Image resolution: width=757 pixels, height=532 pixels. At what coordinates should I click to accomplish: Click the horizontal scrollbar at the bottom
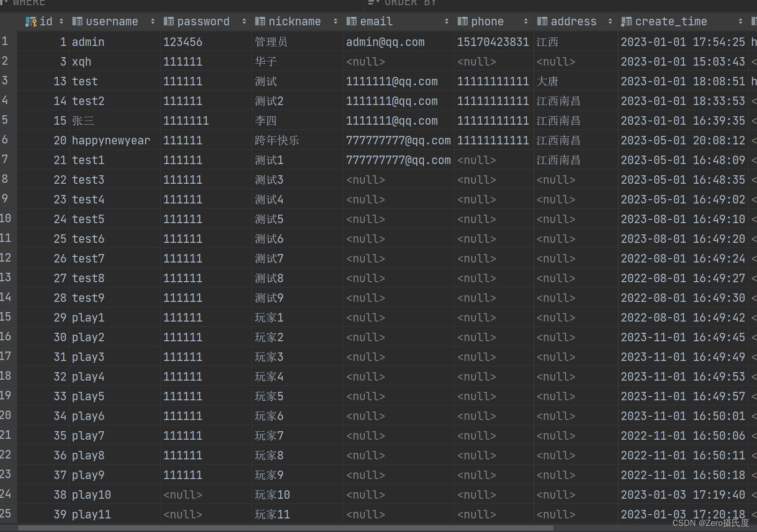pos(286,528)
